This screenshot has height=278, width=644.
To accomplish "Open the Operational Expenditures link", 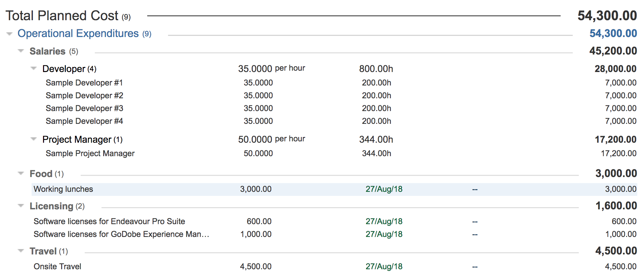I will [78, 33].
